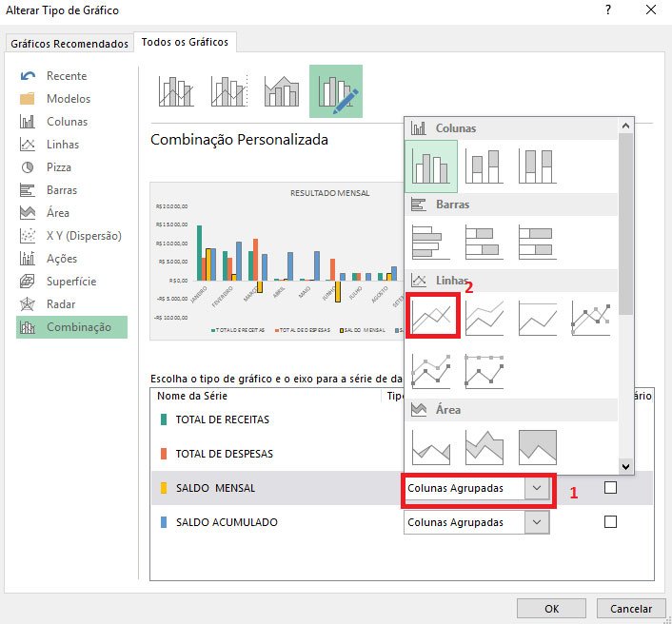
Task: Select the basic Area chart icon
Action: coord(431,445)
